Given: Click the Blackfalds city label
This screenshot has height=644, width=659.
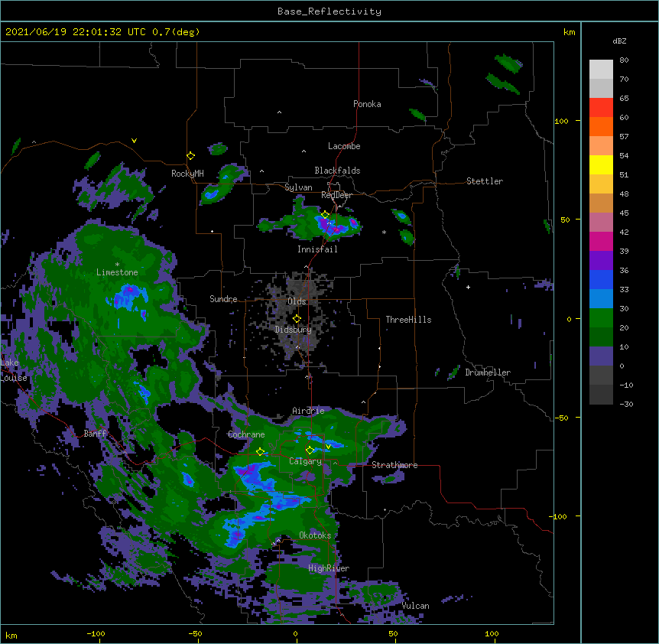Looking at the screenshot, I should coord(337,171).
